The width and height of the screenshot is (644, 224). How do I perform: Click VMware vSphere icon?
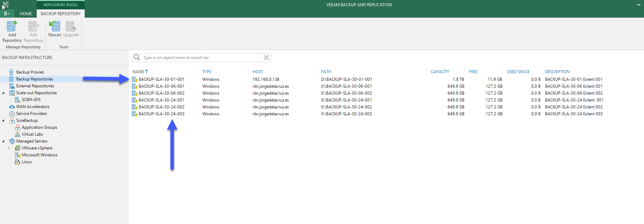[18, 148]
